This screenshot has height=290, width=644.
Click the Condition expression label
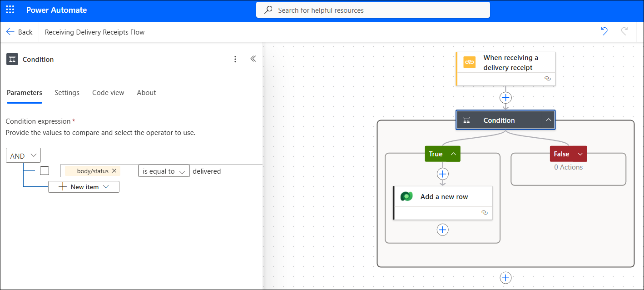(38, 121)
